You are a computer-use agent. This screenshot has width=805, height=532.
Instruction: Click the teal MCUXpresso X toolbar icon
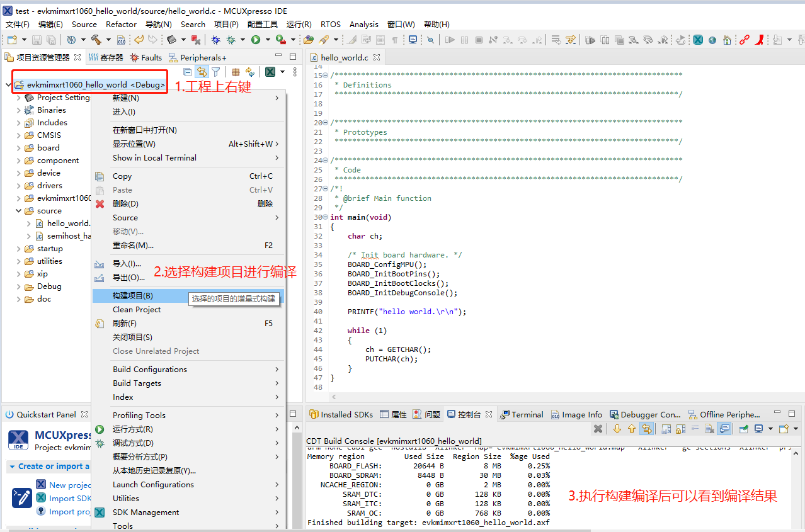coord(698,40)
